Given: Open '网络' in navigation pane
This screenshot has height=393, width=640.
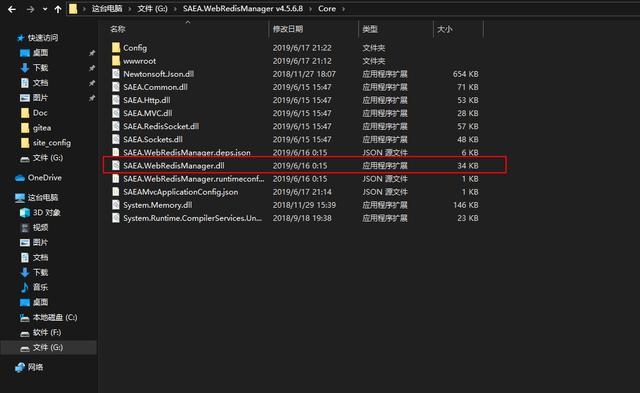Looking at the screenshot, I should (x=35, y=367).
